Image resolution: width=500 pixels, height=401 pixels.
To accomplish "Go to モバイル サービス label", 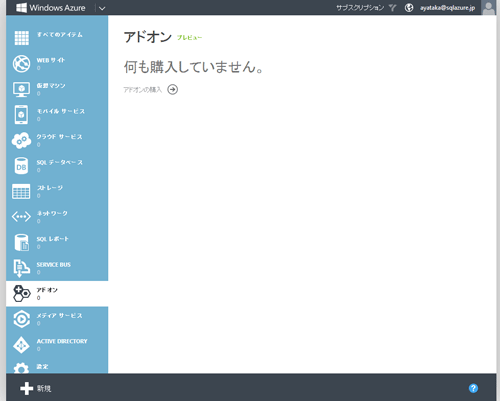I will pyautogui.click(x=61, y=111).
